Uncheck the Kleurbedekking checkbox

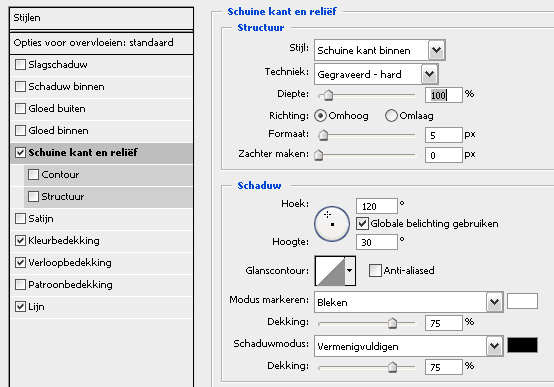[20, 241]
